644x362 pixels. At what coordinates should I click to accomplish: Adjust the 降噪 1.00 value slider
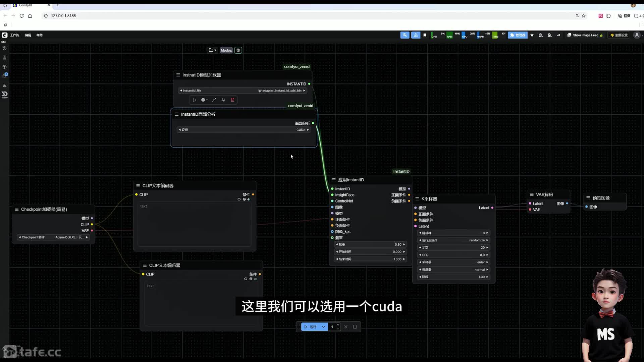click(454, 277)
